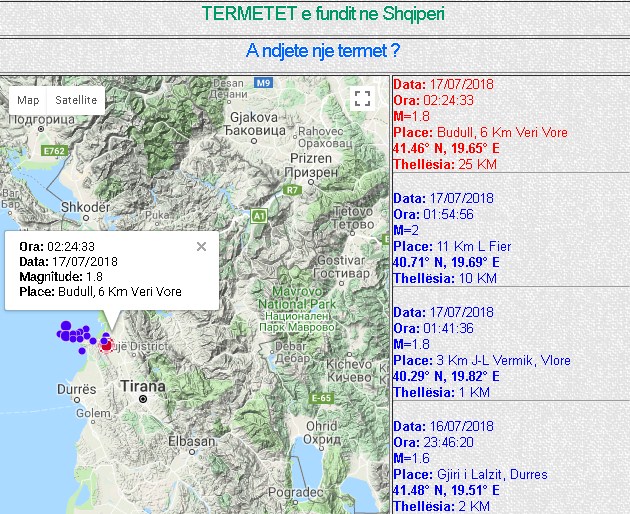Click coordinates '40.71° N, 19.69° E'
The image size is (630, 514).
446,262
